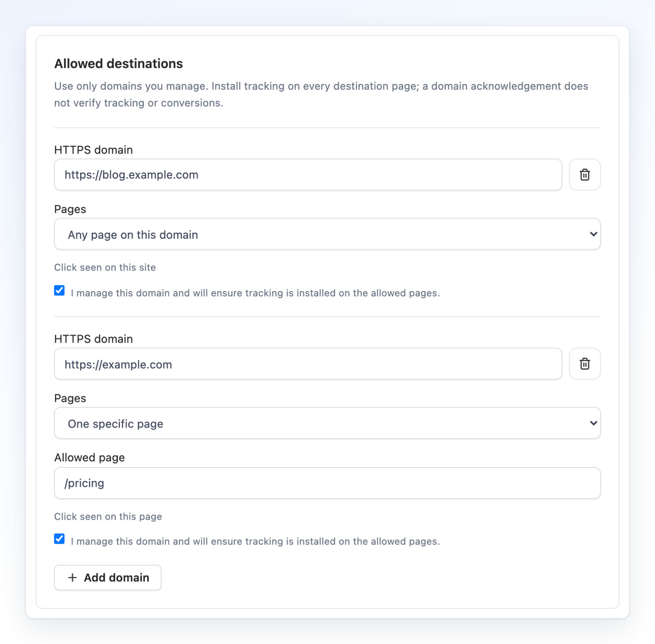The height and width of the screenshot is (644, 655).
Task: Toggle manage-domain checkbox under /pricing entry
Action: coord(59,539)
